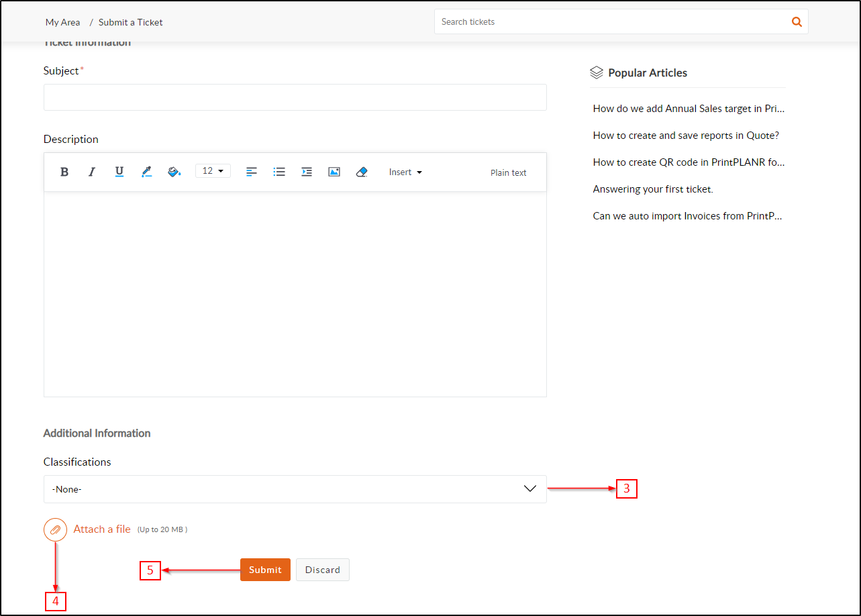Toggle bold formatting in description editor

[64, 172]
